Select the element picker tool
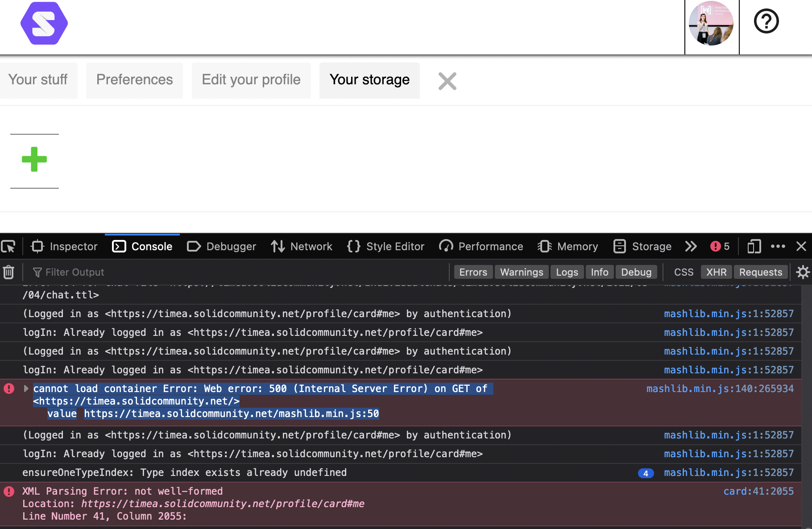Viewport: 812px width, 529px height. (9, 246)
